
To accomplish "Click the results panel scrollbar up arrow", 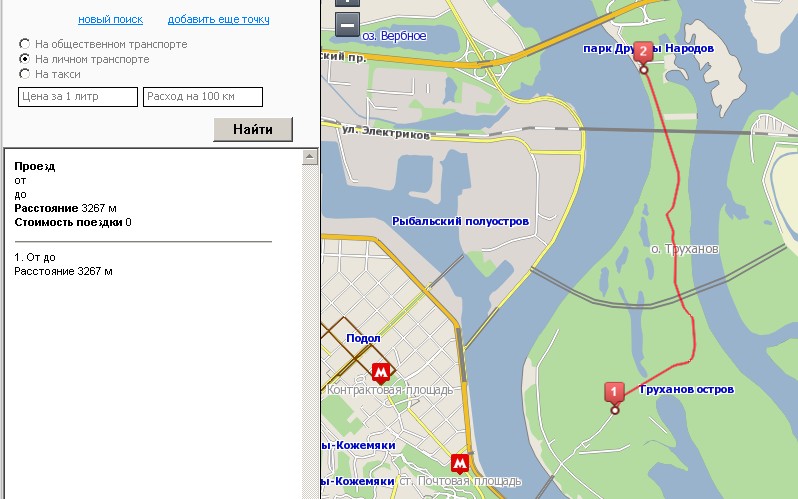I will (x=310, y=156).
